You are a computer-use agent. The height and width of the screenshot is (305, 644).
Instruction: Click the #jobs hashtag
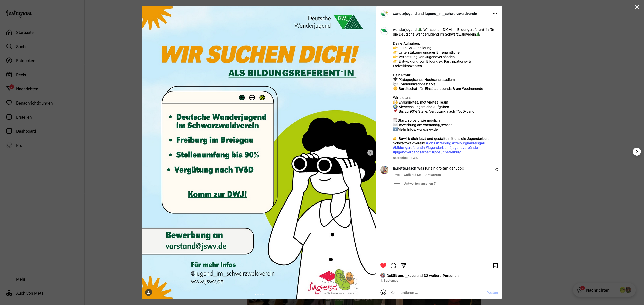pyautogui.click(x=430, y=143)
